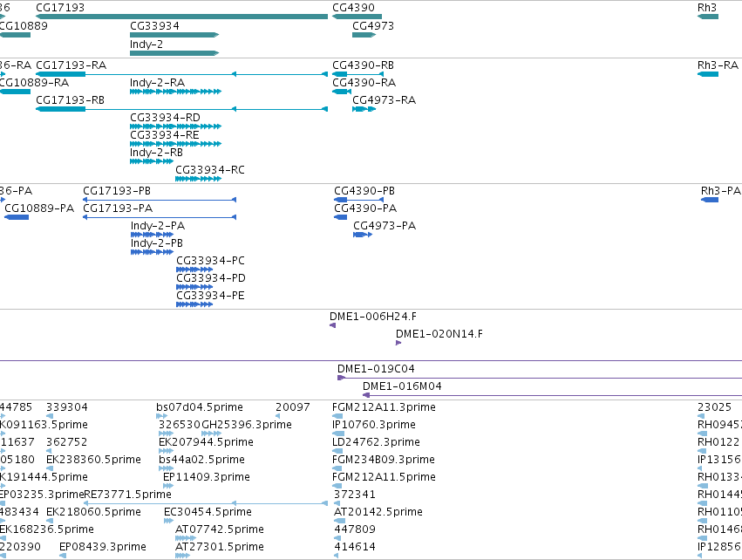Click the EST labeled 414614
The height and width of the screenshot is (560, 742).
(x=355, y=547)
